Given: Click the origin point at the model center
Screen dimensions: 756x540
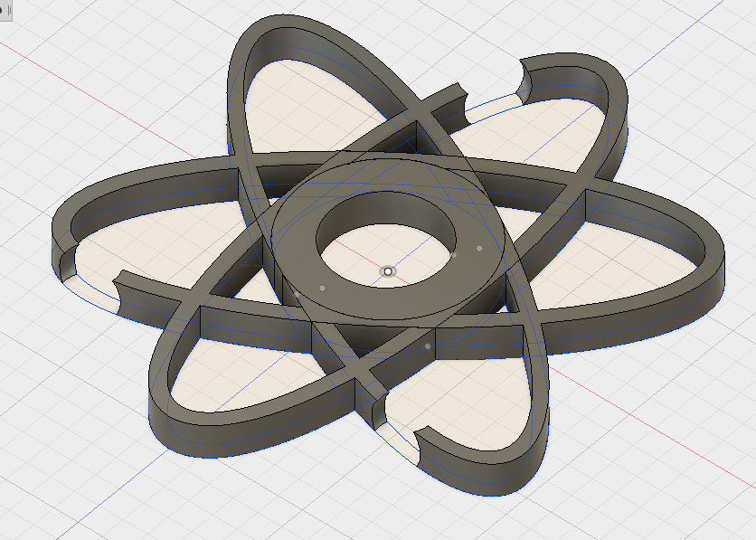Looking at the screenshot, I should pyautogui.click(x=389, y=269).
